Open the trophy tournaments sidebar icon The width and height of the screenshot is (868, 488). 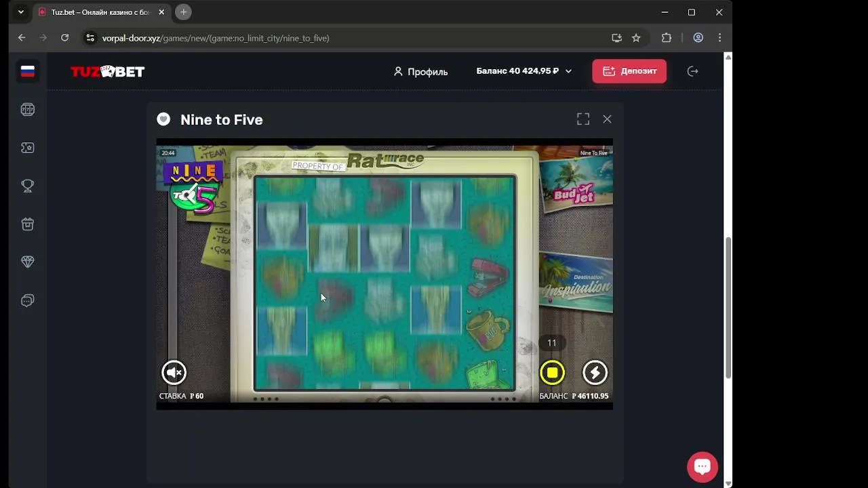point(28,186)
